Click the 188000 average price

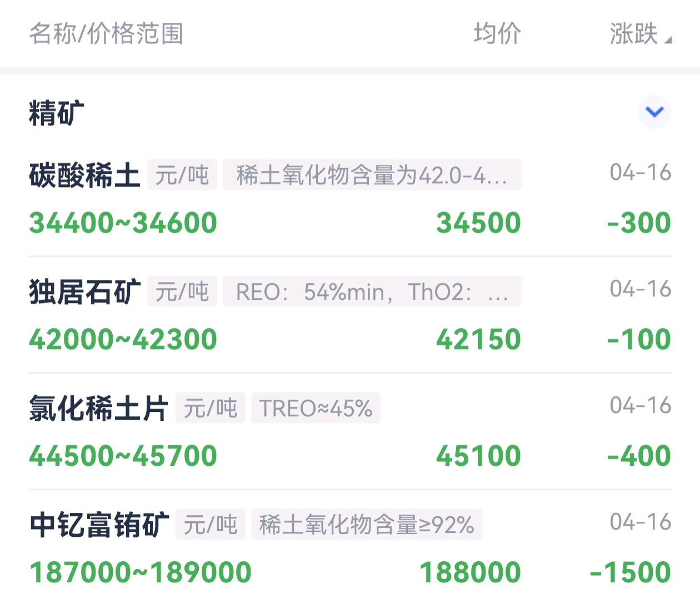(470, 573)
